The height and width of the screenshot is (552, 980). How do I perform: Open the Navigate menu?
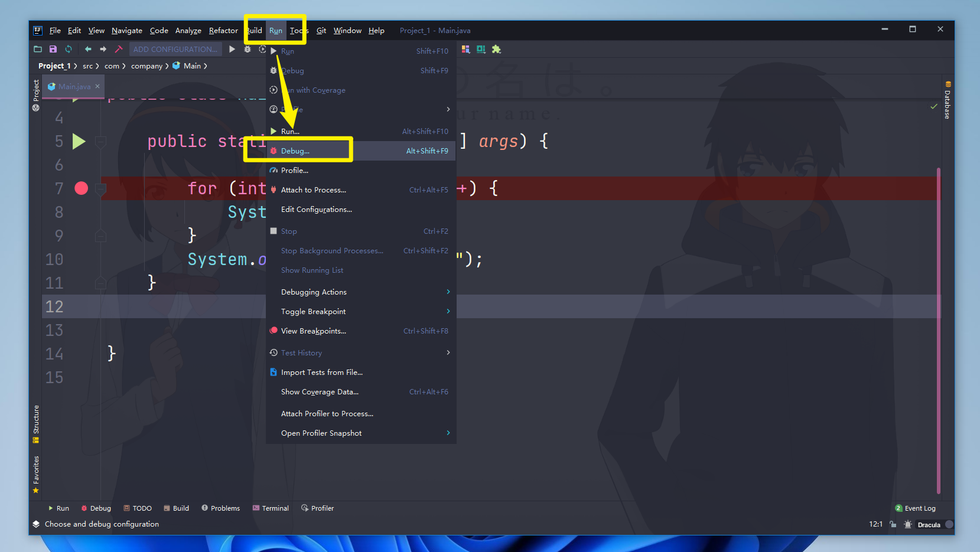[x=127, y=30]
